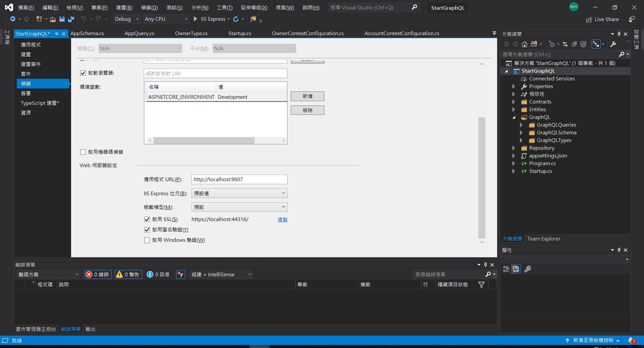Open the 整個方案 scope dropdown in Error List
The width and height of the screenshot is (644, 348).
[x=48, y=275]
